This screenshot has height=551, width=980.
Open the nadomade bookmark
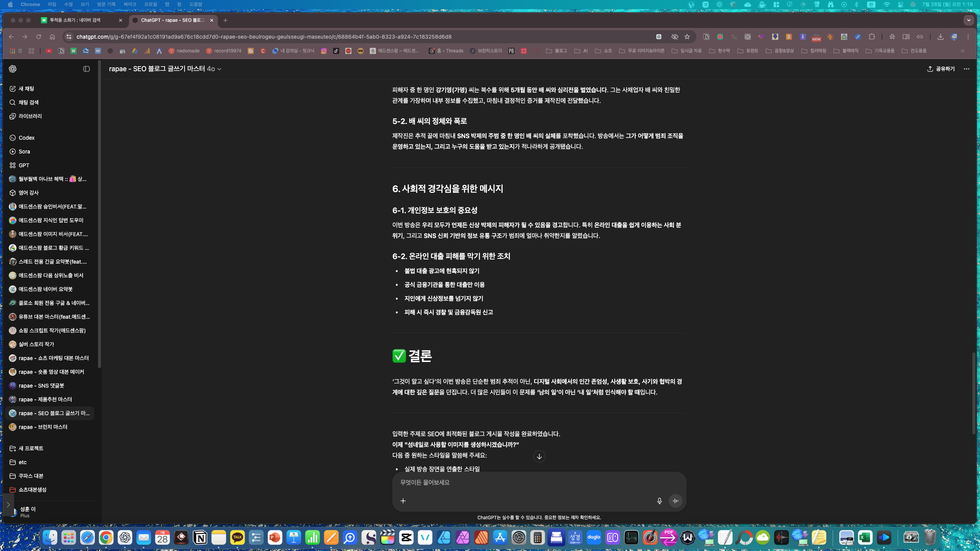[x=184, y=51]
